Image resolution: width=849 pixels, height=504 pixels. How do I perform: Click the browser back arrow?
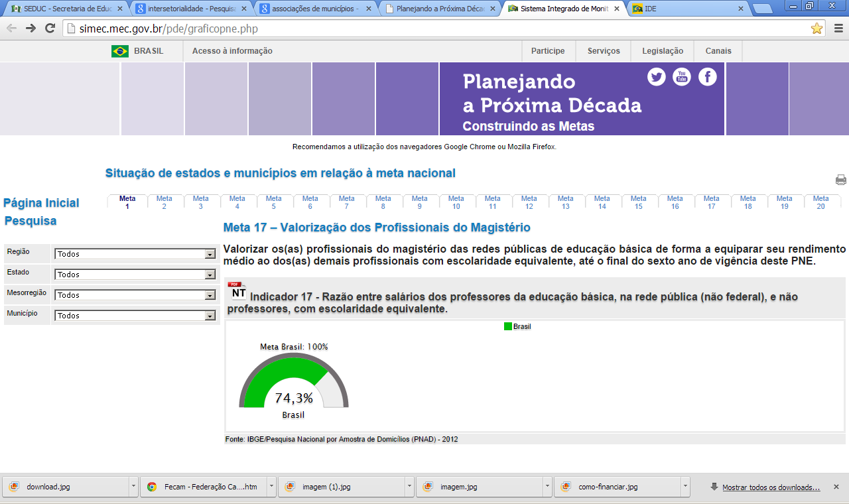11,29
